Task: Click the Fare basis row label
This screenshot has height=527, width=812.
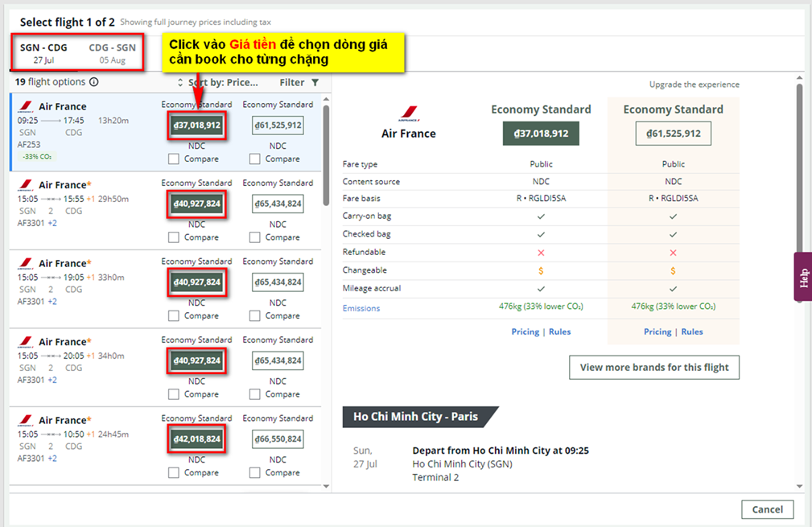Action: (361, 198)
